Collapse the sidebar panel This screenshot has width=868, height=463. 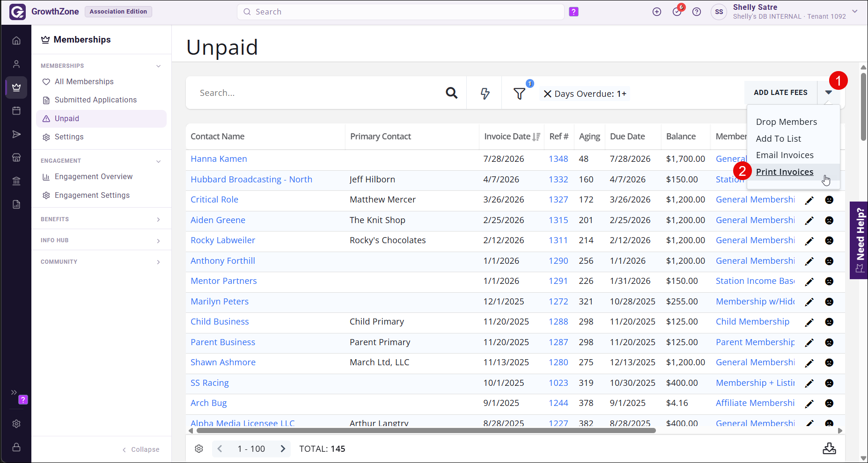pyautogui.click(x=141, y=449)
